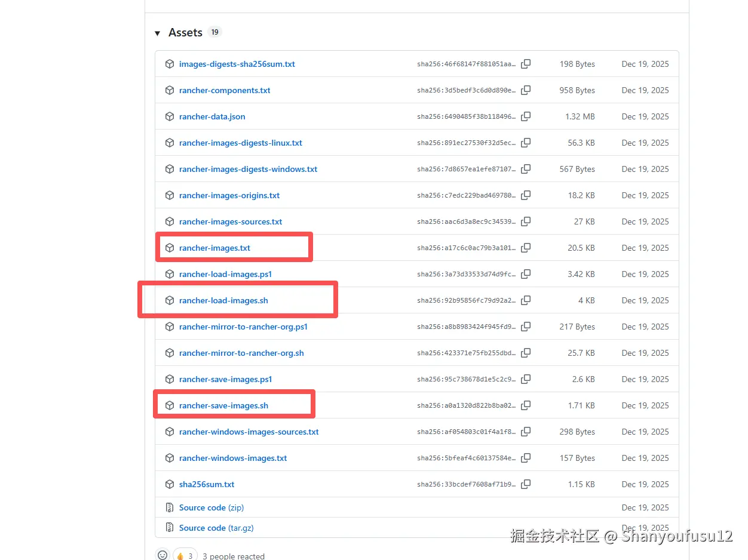Click package icon beside rancher-images.txt
748x560 pixels.
(x=170, y=248)
